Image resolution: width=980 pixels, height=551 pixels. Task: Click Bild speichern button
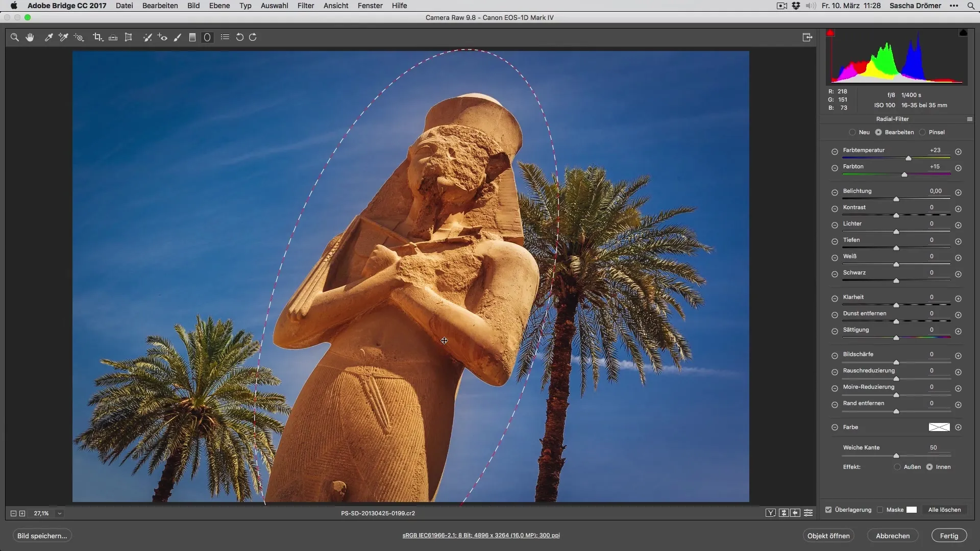[x=42, y=536]
